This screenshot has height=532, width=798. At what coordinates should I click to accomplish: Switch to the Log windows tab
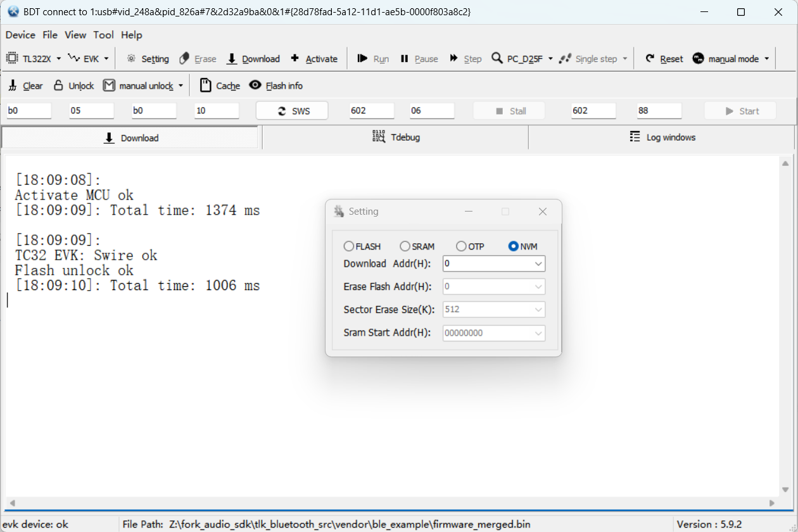[x=662, y=137]
